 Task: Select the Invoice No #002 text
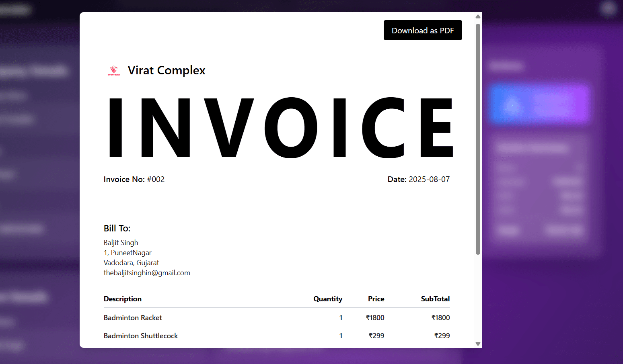pyautogui.click(x=134, y=179)
